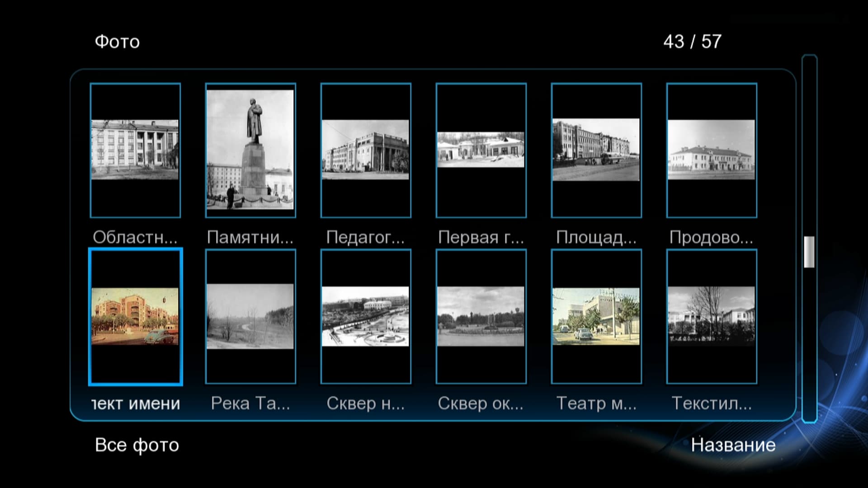Open the Сквер н... photo thumbnail
Screen dimensions: 868x488
pyautogui.click(x=366, y=316)
